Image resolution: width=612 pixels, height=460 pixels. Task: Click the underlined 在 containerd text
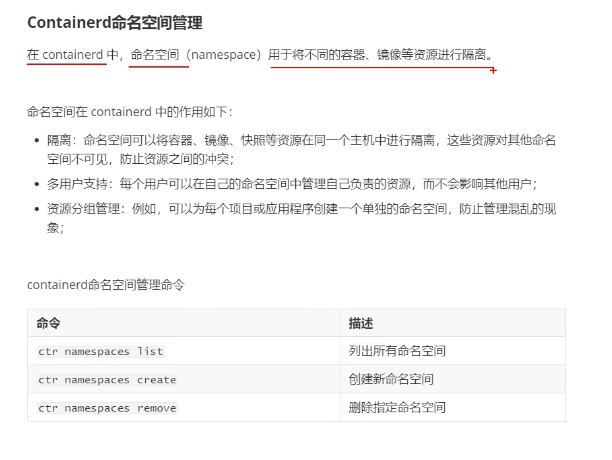[x=65, y=55]
